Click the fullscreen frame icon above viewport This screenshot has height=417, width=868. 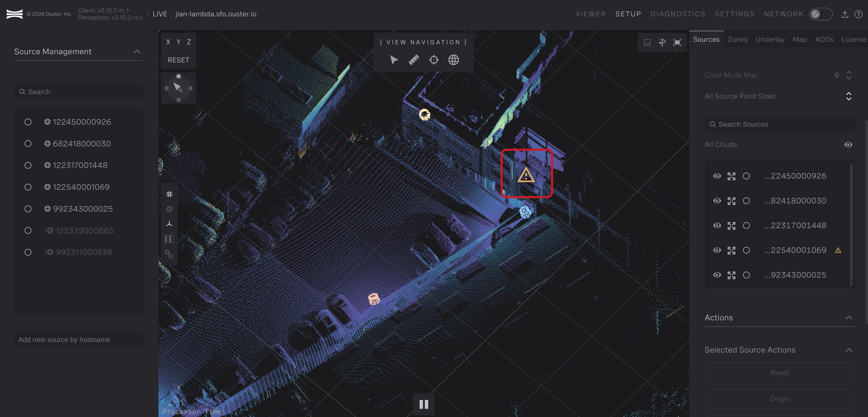(x=677, y=42)
